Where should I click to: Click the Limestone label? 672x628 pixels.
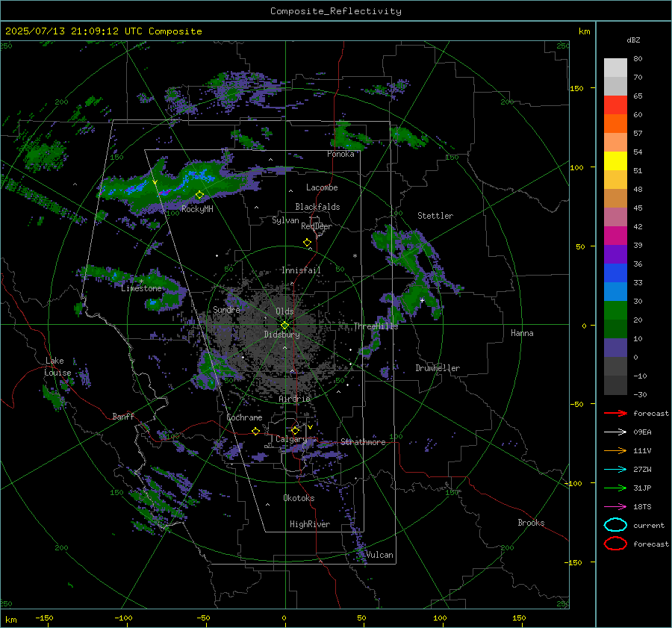coord(141,288)
